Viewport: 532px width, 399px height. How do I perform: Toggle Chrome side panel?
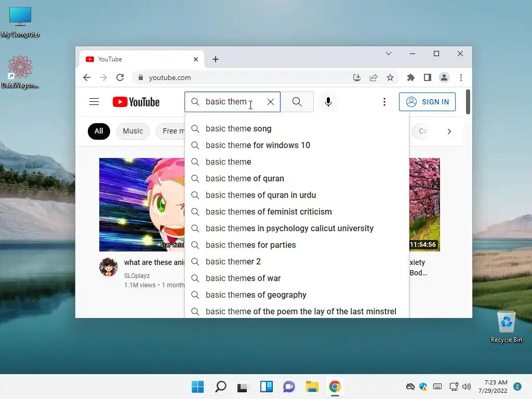pos(428,78)
